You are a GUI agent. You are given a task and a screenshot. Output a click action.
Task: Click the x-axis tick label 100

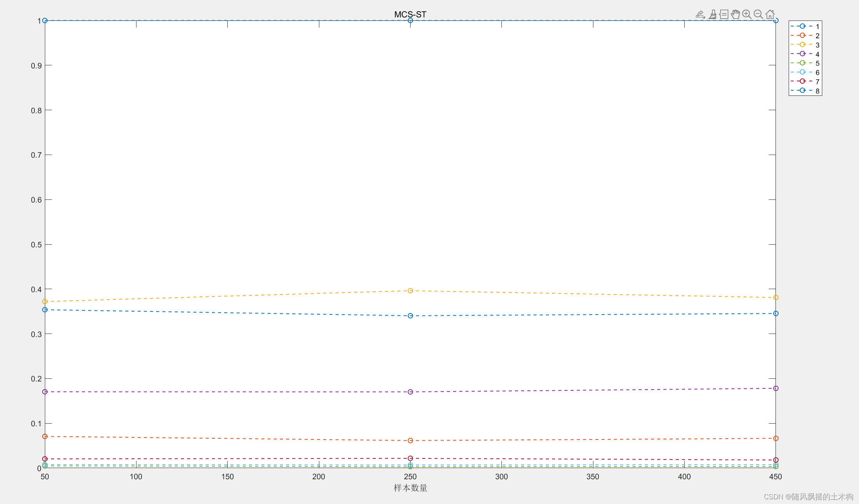(x=136, y=477)
